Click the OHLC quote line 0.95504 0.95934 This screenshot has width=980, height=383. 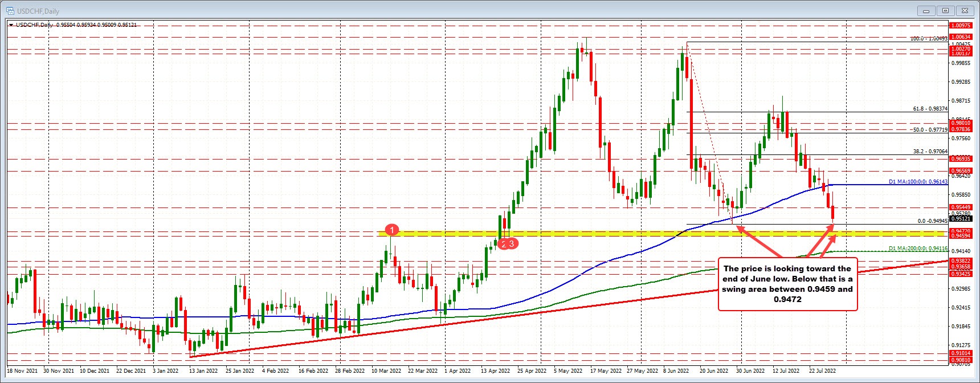96,25
